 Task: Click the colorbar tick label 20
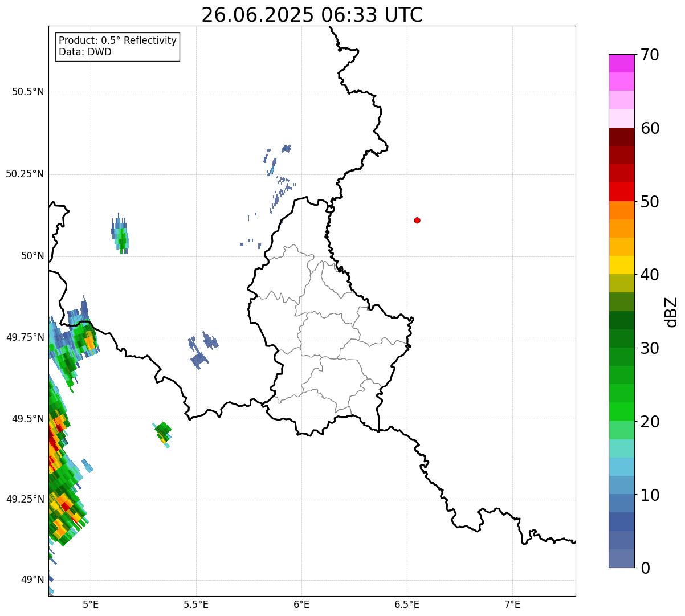[650, 422]
